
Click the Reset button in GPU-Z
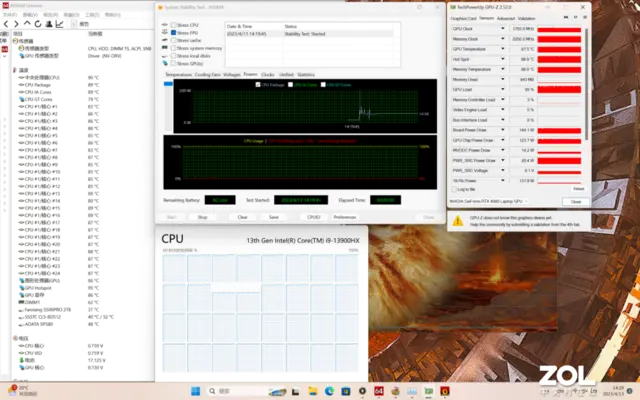[578, 188]
